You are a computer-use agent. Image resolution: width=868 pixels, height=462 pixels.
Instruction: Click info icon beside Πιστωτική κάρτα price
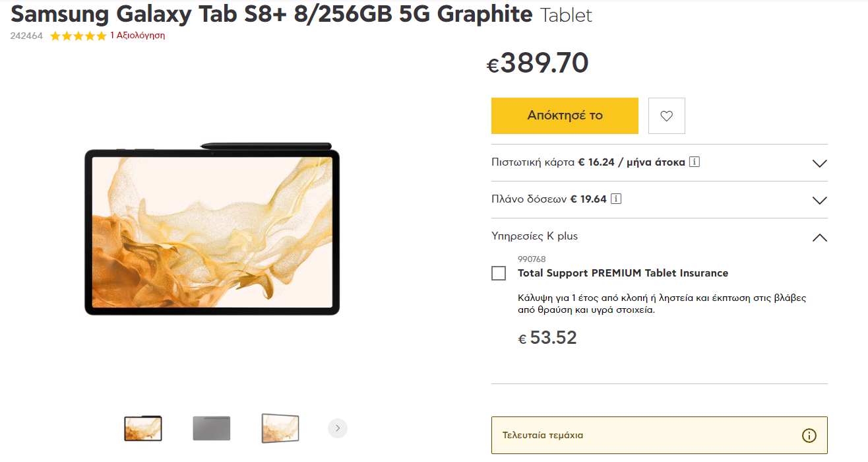(x=694, y=162)
